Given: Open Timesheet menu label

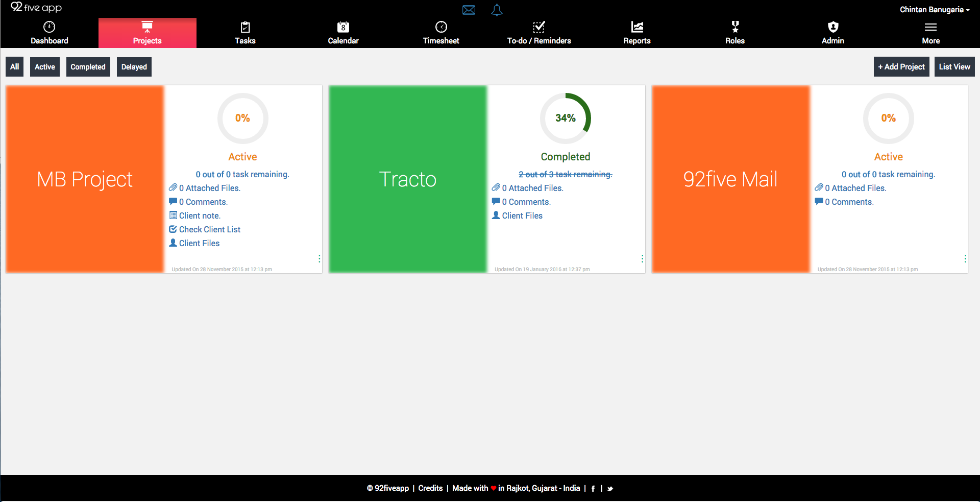Looking at the screenshot, I should tap(441, 41).
